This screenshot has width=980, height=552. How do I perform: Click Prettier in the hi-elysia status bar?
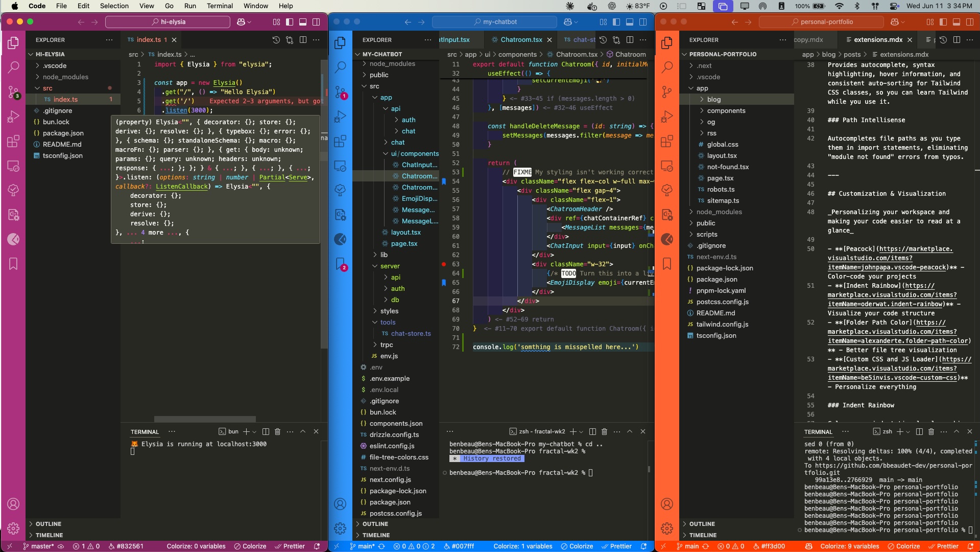coord(290,546)
